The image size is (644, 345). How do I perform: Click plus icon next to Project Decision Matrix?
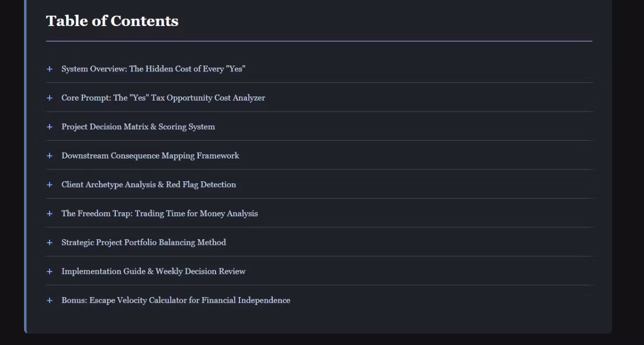tap(50, 127)
